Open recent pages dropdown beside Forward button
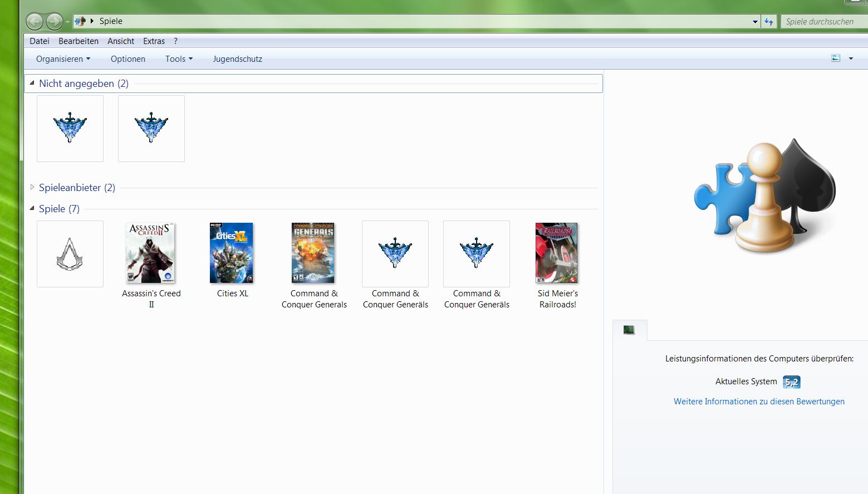The height and width of the screenshot is (494, 868). click(x=67, y=22)
